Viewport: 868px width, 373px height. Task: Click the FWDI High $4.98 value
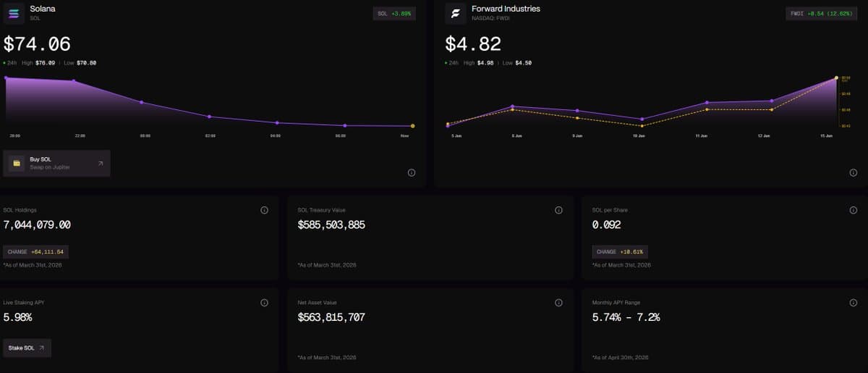tap(485, 63)
